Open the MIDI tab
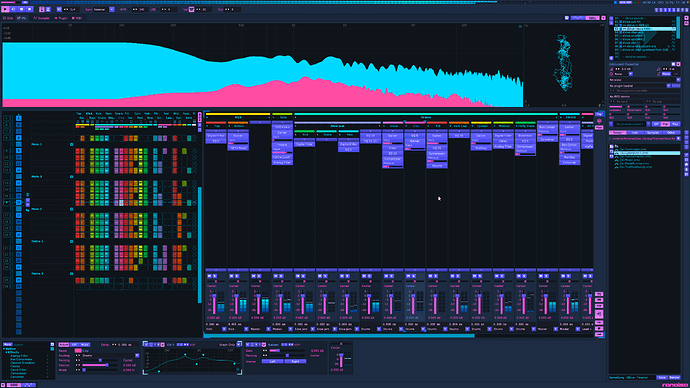This screenshot has height=388, width=690. click(x=77, y=18)
